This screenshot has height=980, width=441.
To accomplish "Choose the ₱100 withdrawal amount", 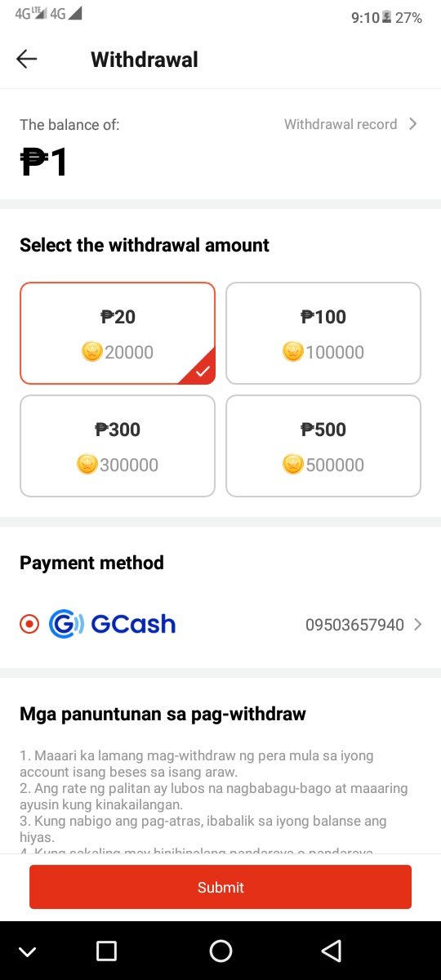I will [323, 333].
